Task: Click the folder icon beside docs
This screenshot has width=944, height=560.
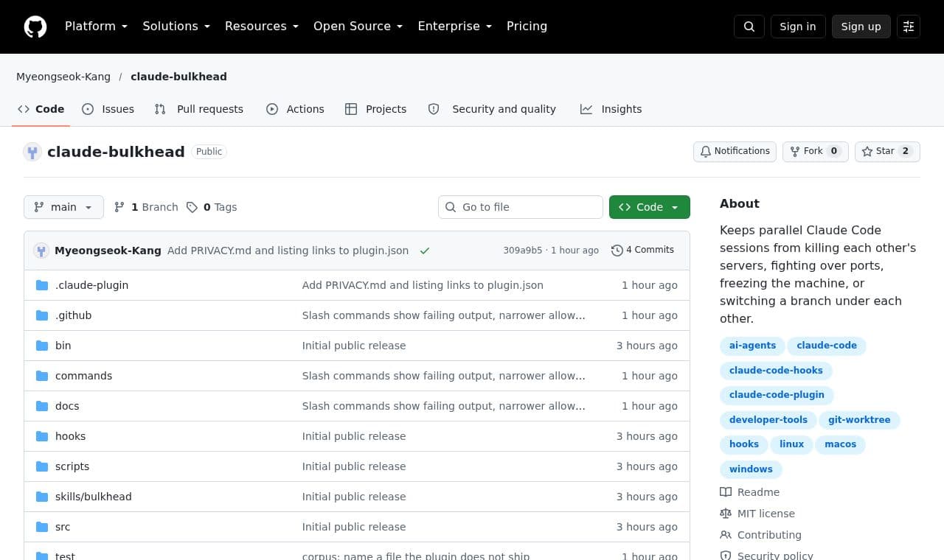Action: coord(42,406)
